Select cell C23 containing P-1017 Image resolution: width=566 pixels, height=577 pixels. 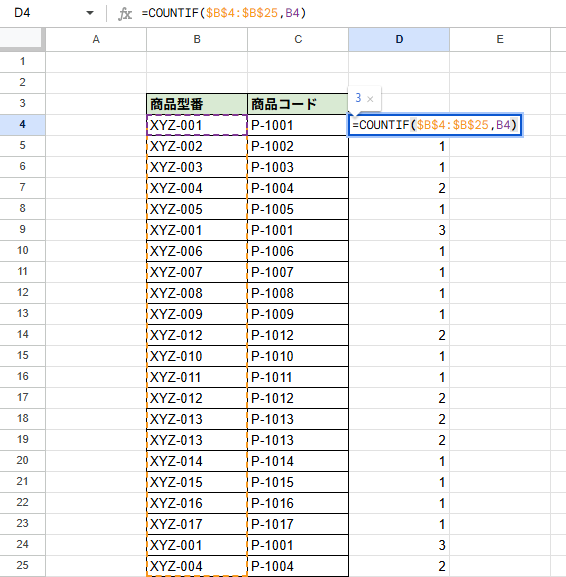click(298, 524)
